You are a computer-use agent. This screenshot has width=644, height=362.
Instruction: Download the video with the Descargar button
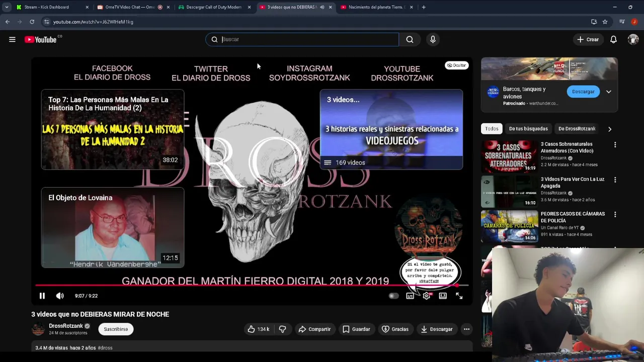coord(436,329)
